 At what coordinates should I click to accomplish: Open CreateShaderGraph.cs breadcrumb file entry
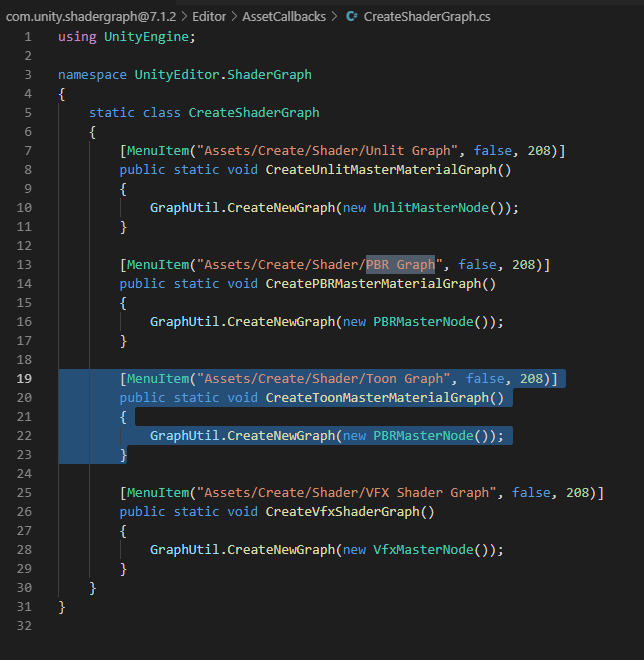coord(427,16)
